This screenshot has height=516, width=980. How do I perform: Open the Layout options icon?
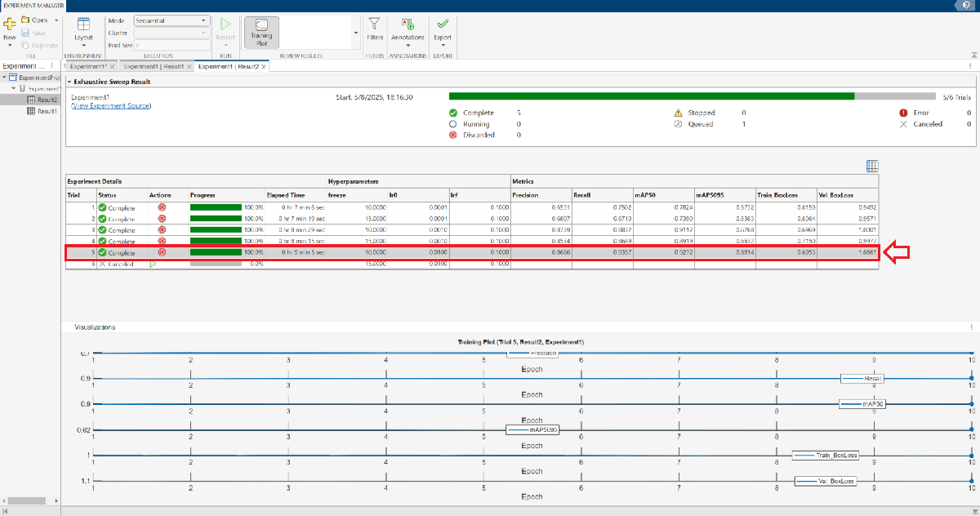pos(83,24)
